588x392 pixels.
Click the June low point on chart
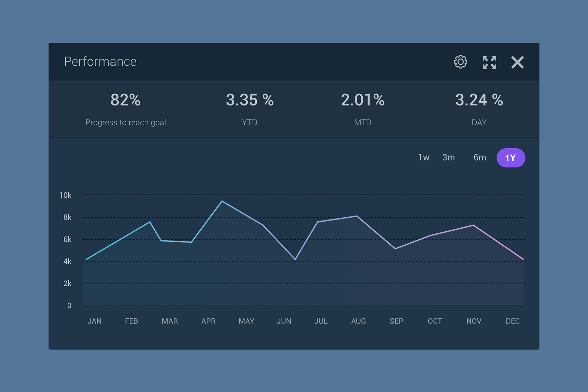295,259
